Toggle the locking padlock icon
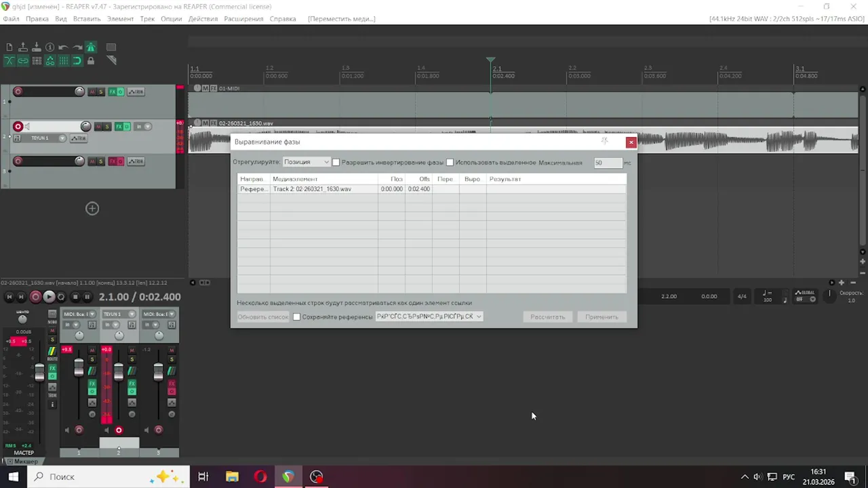 pos(90,60)
